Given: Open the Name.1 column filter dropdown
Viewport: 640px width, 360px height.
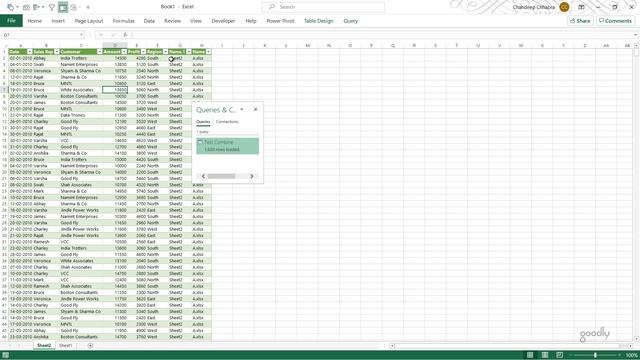Looking at the screenshot, I should pyautogui.click(x=189, y=52).
